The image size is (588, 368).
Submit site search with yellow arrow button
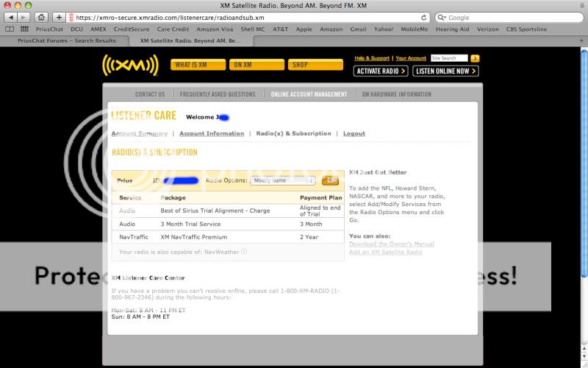[475, 58]
